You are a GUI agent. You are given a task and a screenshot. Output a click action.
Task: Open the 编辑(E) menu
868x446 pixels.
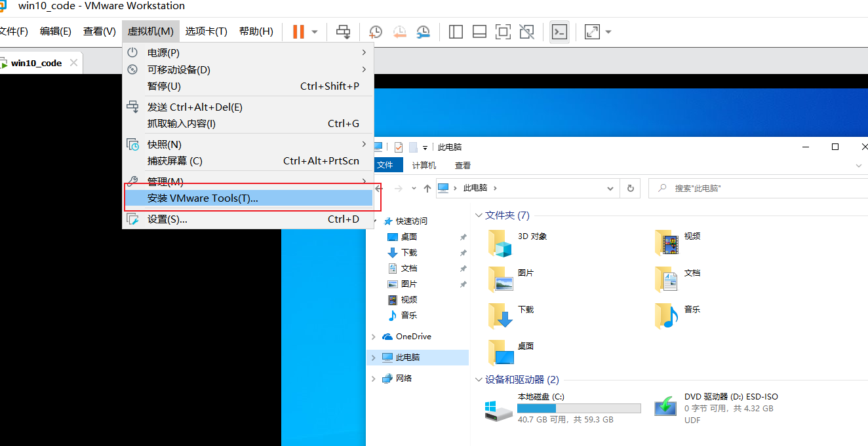[56, 31]
